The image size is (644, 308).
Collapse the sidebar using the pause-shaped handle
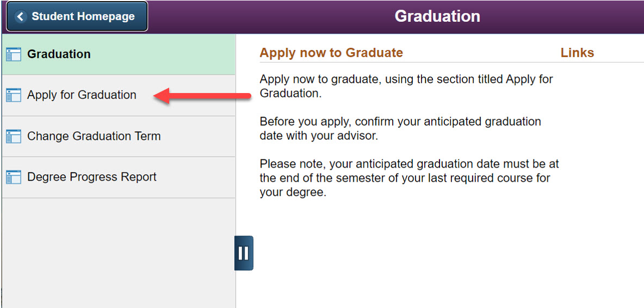[244, 253]
